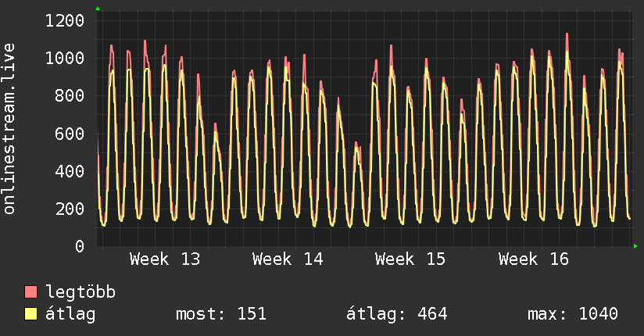
Task: Click the Week 13 axis label
Action: pos(165,259)
